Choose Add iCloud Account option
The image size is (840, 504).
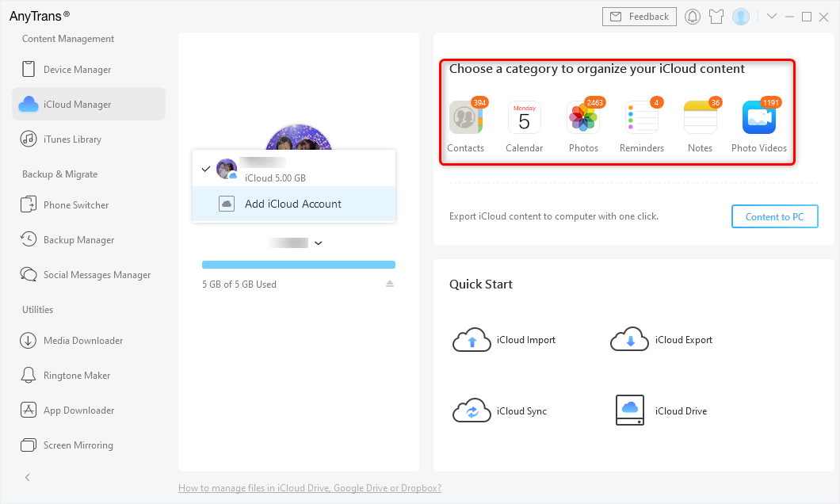click(293, 204)
